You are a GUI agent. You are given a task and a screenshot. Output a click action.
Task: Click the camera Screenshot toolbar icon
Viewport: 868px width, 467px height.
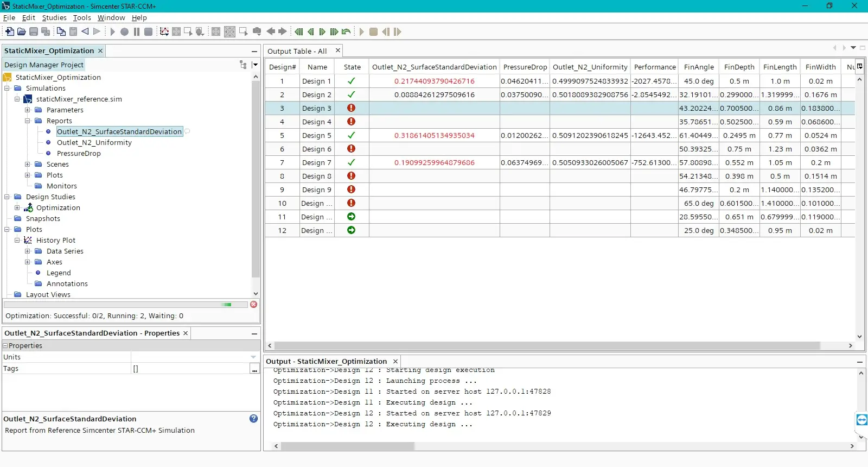click(x=257, y=31)
